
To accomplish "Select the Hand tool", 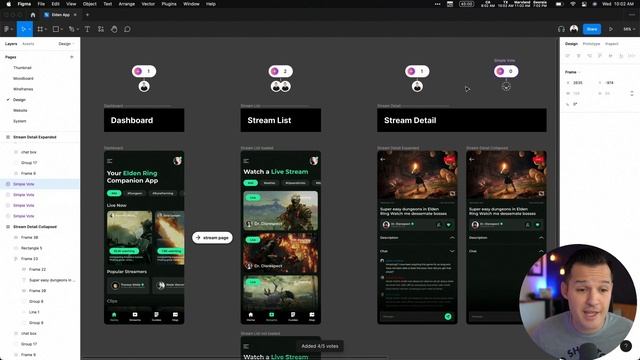I will coord(114,29).
